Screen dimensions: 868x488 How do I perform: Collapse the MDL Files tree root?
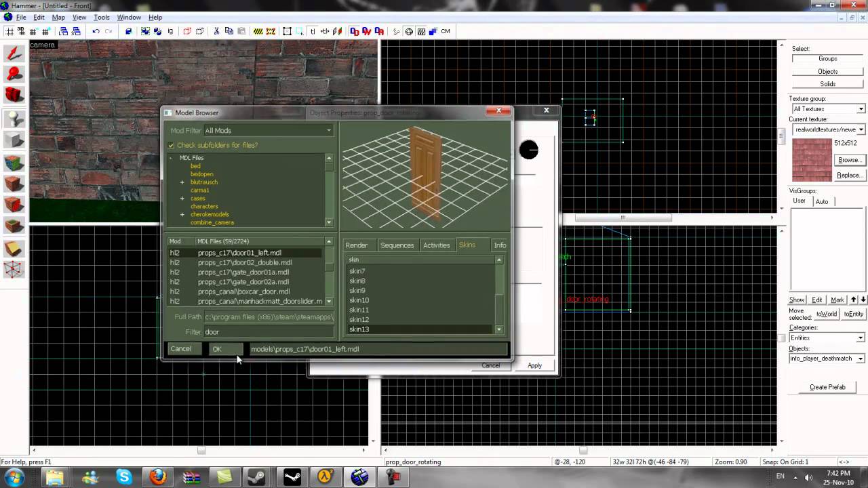[172, 158]
